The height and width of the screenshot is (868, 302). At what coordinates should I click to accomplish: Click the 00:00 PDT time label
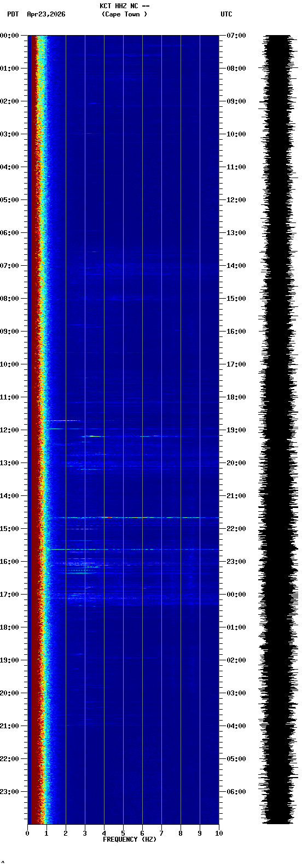click(x=9, y=36)
